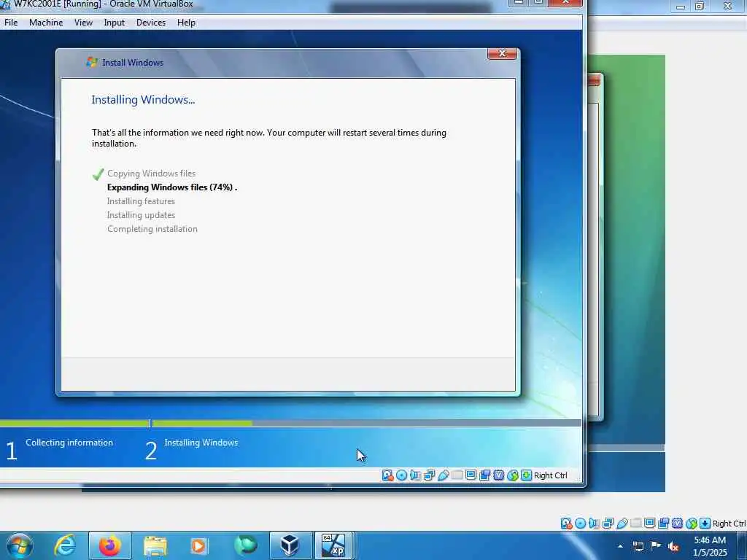This screenshot has width=747, height=560.
Task: Open the Help menu
Action: 186,23
